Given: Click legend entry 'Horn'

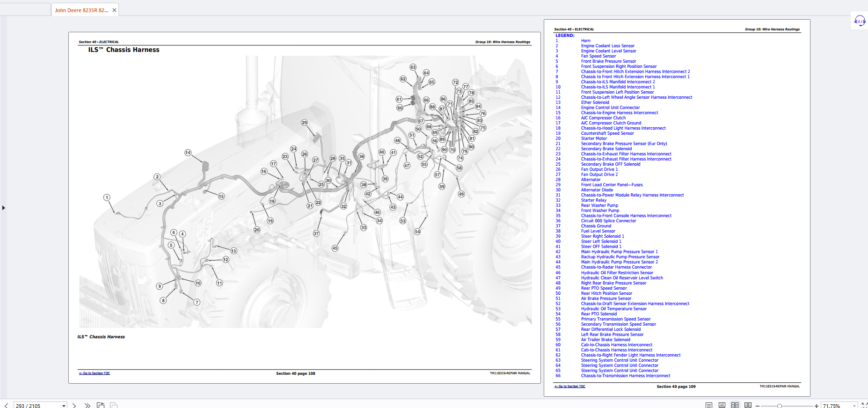Looking at the screenshot, I should coord(586,41).
